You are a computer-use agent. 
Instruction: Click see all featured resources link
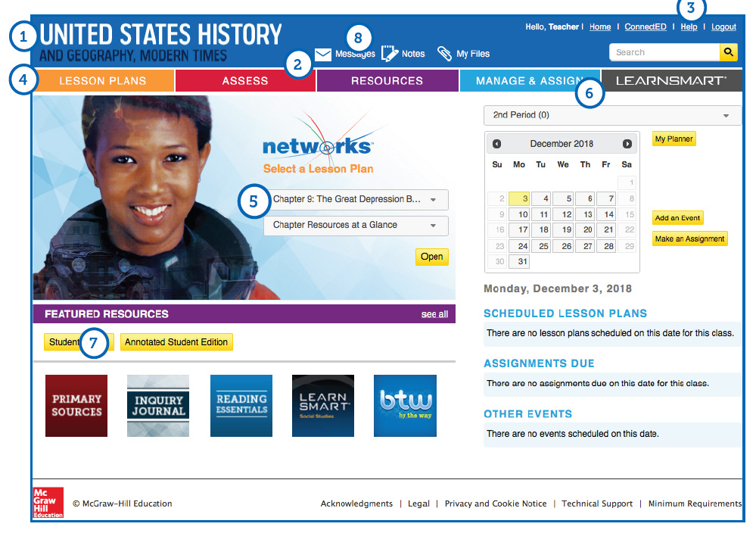click(434, 314)
